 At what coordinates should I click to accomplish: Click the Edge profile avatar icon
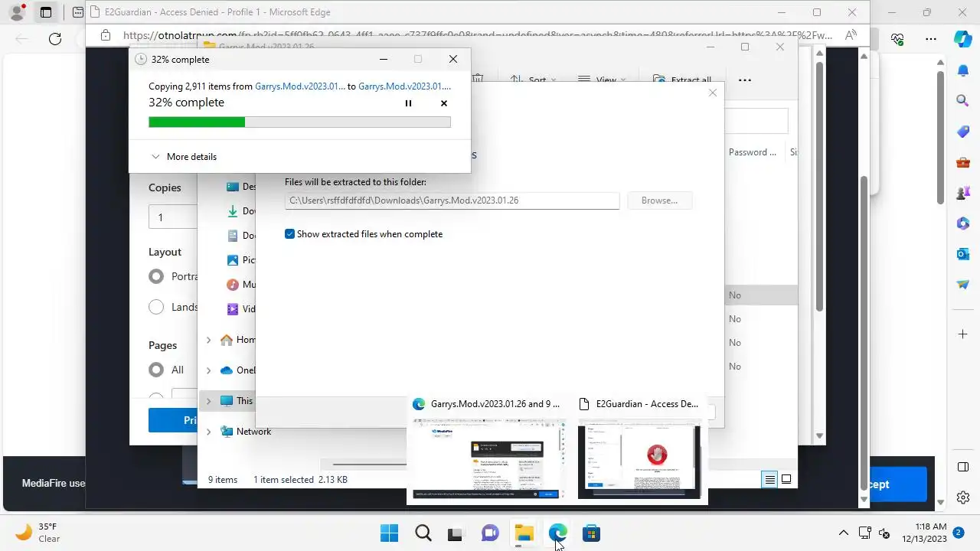coord(16,12)
